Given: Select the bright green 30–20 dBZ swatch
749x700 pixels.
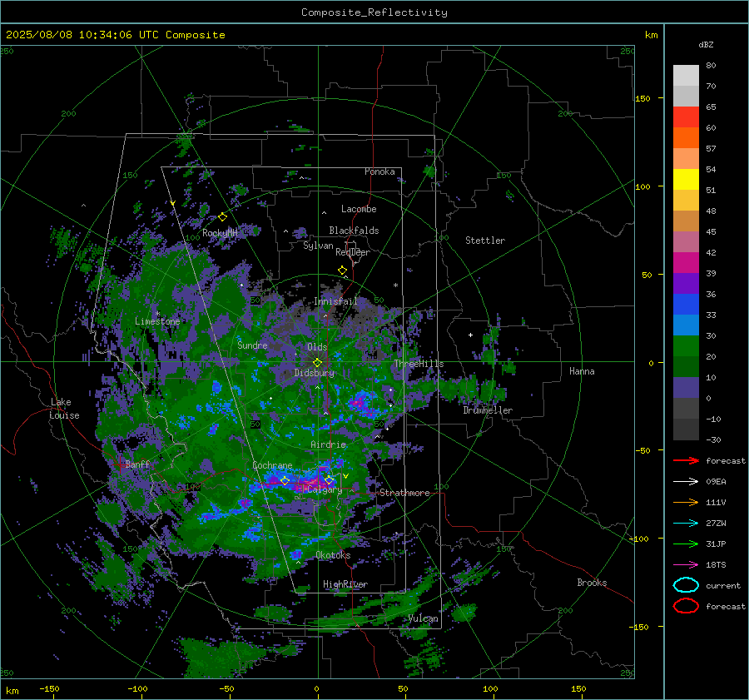Looking at the screenshot, I should [x=686, y=346].
